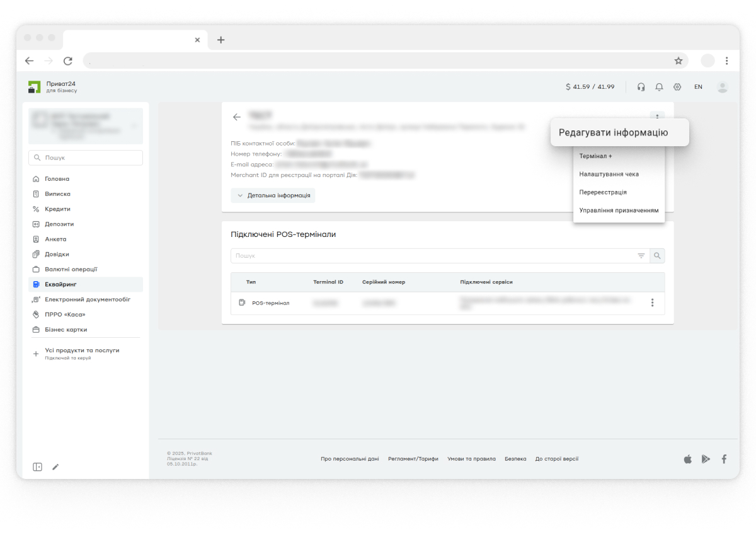Image resolution: width=756 pixels, height=542 pixels.
Task: Collapse sidebar using bottom panel icon
Action: point(37,467)
